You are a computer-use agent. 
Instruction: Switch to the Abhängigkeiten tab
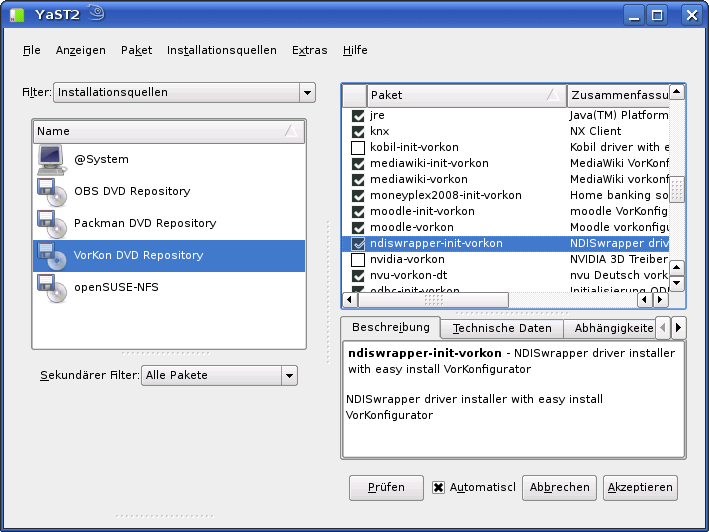tap(610, 329)
